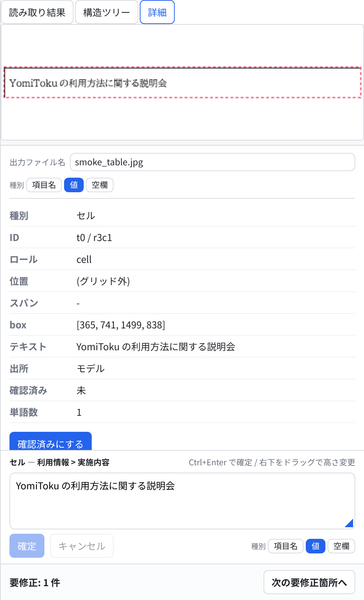Click the 確定 button
Viewport: 364px width, 600px height.
click(27, 546)
